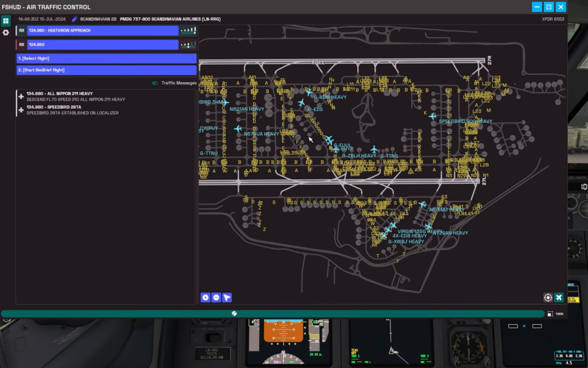Toggle the Traffic Messages switch
This screenshot has height=368, width=588.
(x=155, y=83)
